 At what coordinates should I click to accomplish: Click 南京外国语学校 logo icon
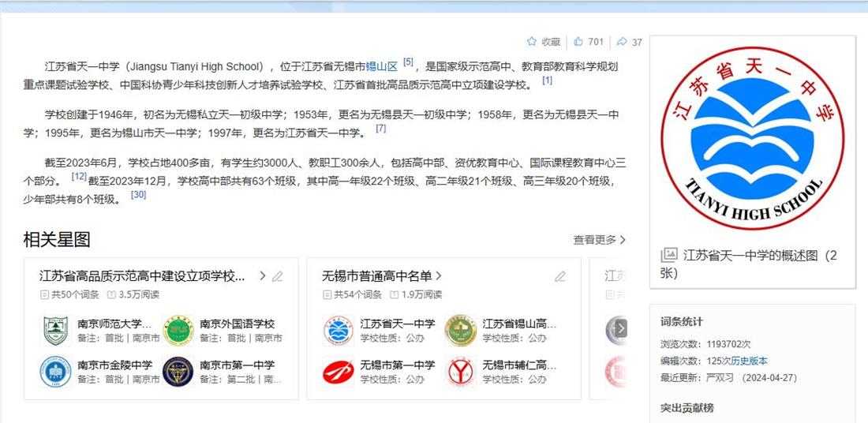pos(178,331)
